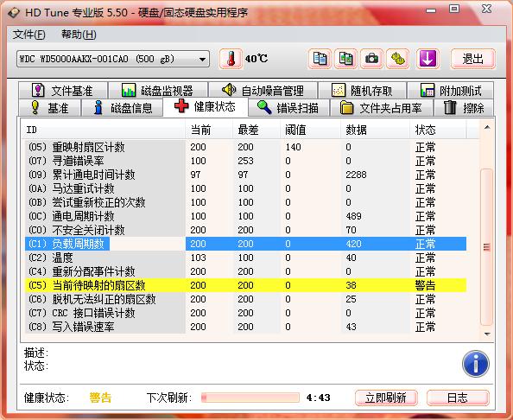Click the ID column header

104,130
